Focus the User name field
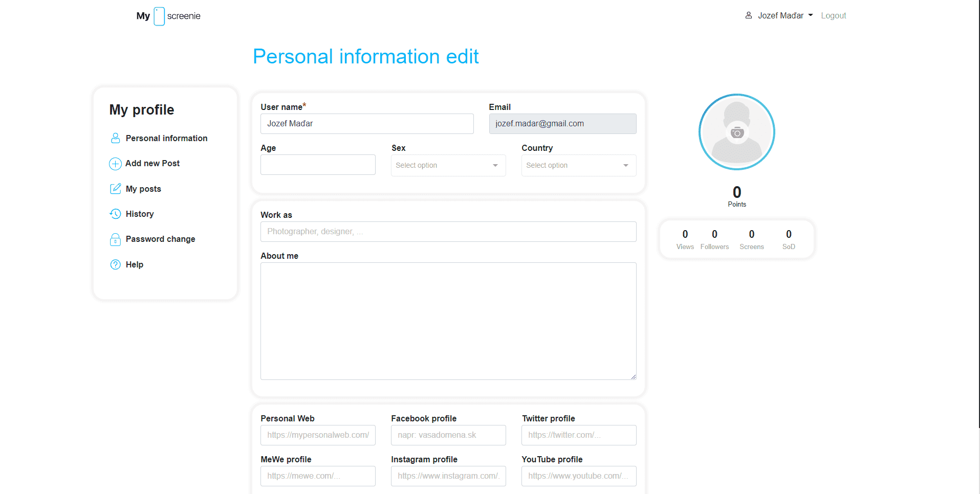This screenshot has width=980, height=494. [x=366, y=124]
